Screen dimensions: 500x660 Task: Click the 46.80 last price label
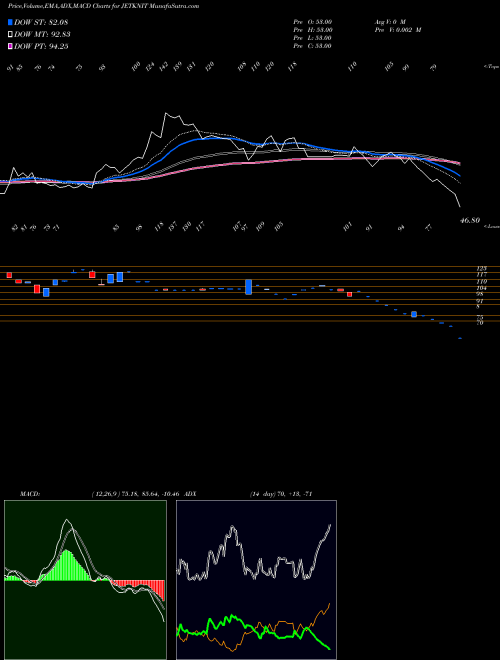point(470,220)
